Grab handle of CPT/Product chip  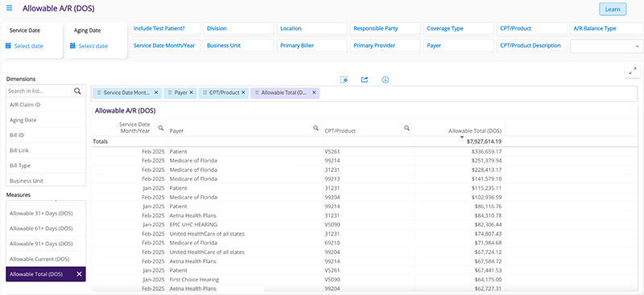click(x=205, y=92)
